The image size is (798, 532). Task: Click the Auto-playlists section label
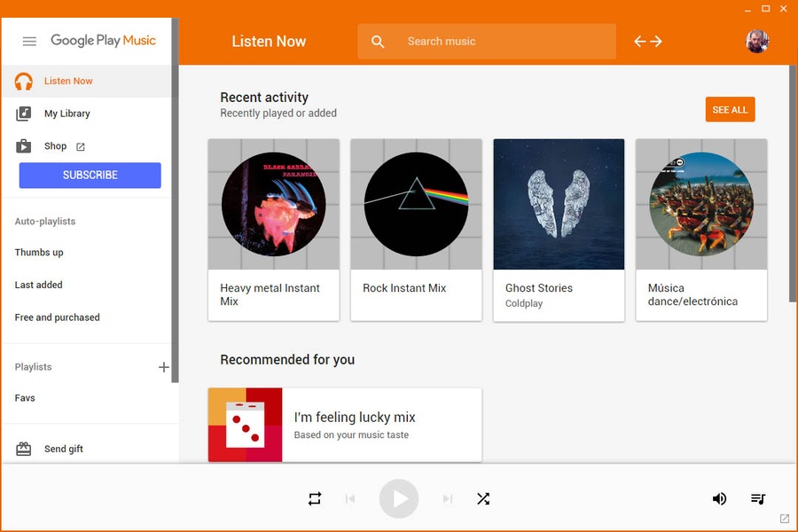tap(45, 222)
